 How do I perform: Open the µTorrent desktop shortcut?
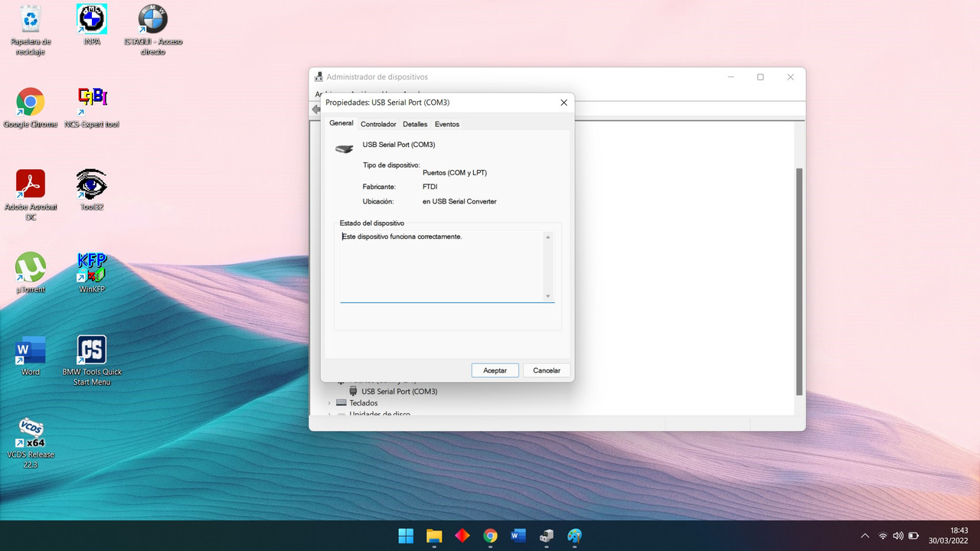pyautogui.click(x=31, y=272)
